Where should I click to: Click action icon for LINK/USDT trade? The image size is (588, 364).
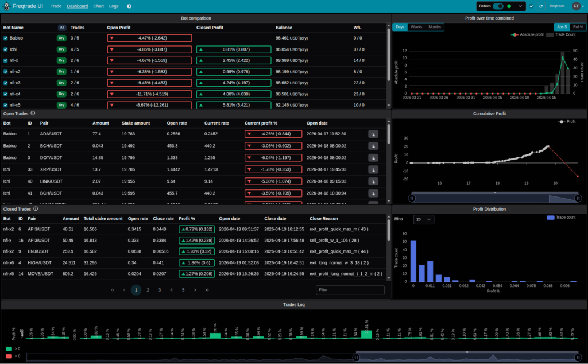(373, 181)
